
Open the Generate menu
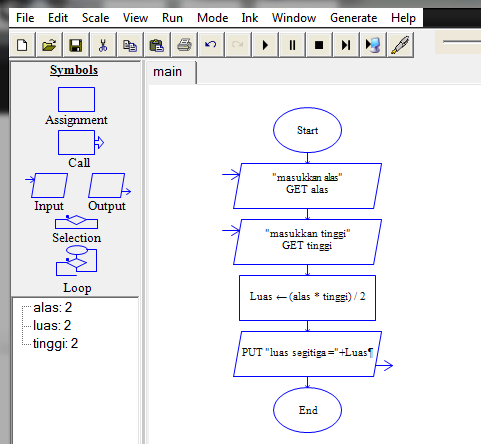[354, 18]
